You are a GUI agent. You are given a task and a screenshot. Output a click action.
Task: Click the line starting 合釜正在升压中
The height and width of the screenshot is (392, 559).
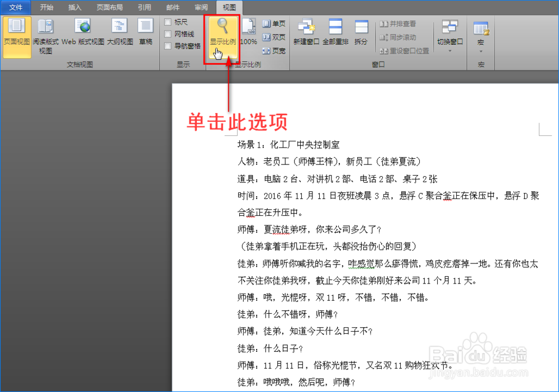point(270,212)
